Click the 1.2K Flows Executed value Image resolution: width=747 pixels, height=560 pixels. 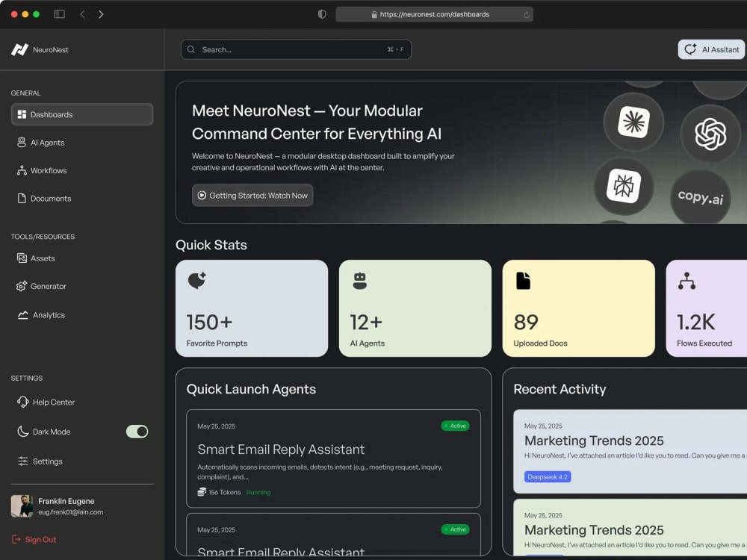click(x=696, y=323)
